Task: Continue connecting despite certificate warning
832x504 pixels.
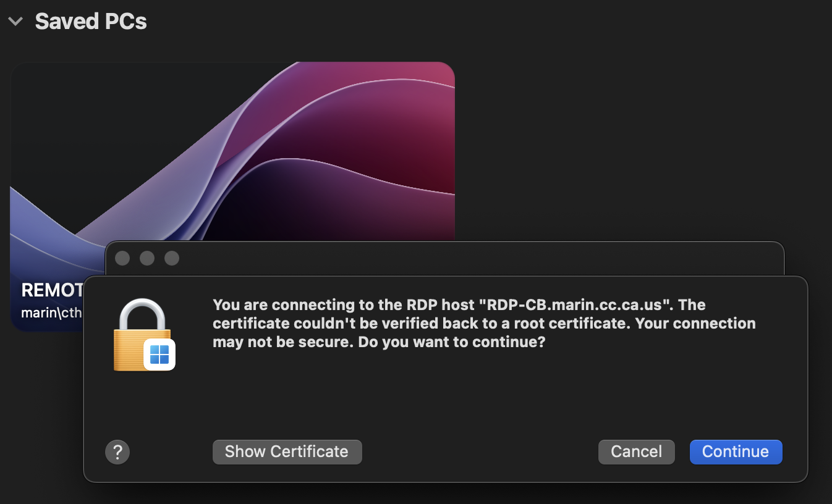Action: point(736,452)
